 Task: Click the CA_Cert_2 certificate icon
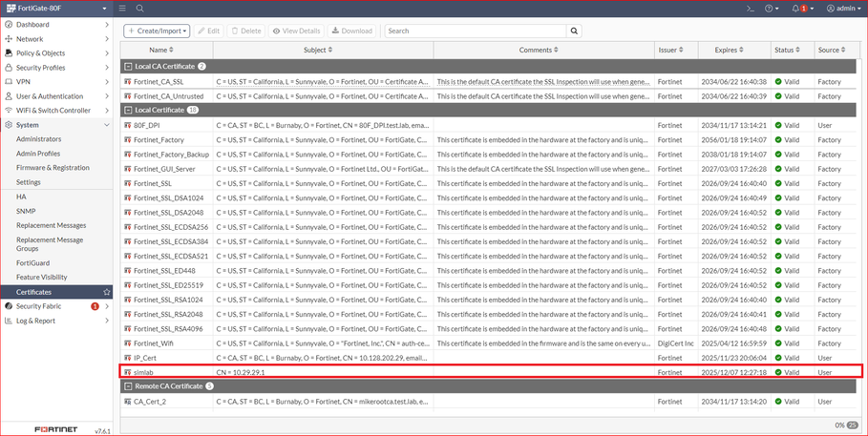tap(128, 402)
